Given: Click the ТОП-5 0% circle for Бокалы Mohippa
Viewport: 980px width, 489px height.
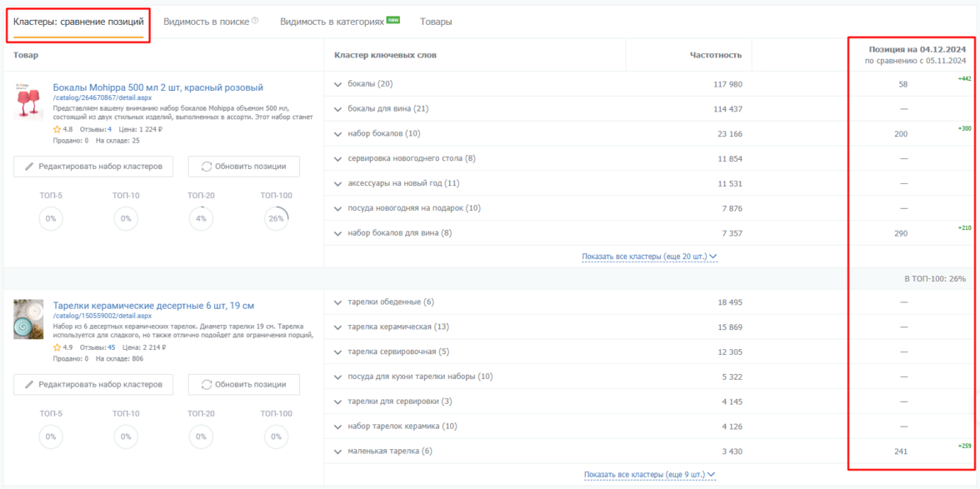Looking at the screenshot, I should pos(52,218).
